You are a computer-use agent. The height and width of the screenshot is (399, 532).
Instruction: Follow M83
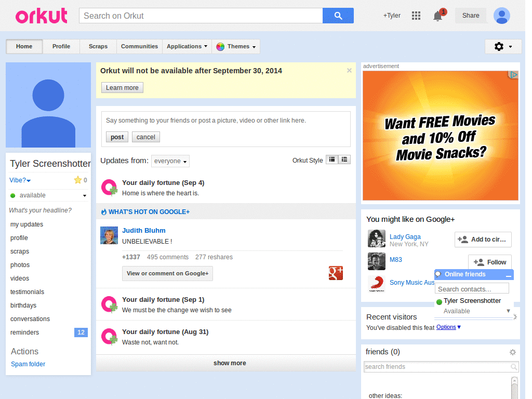[490, 262]
